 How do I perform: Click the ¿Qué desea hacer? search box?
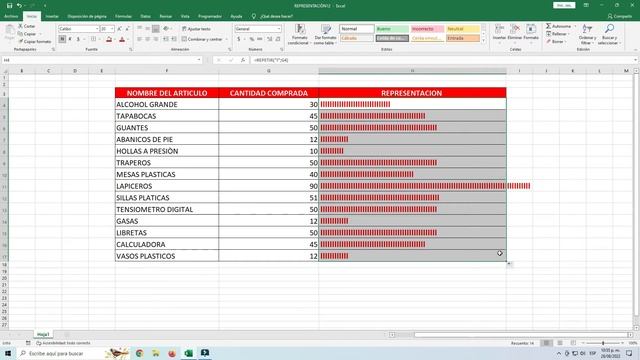pos(273,16)
